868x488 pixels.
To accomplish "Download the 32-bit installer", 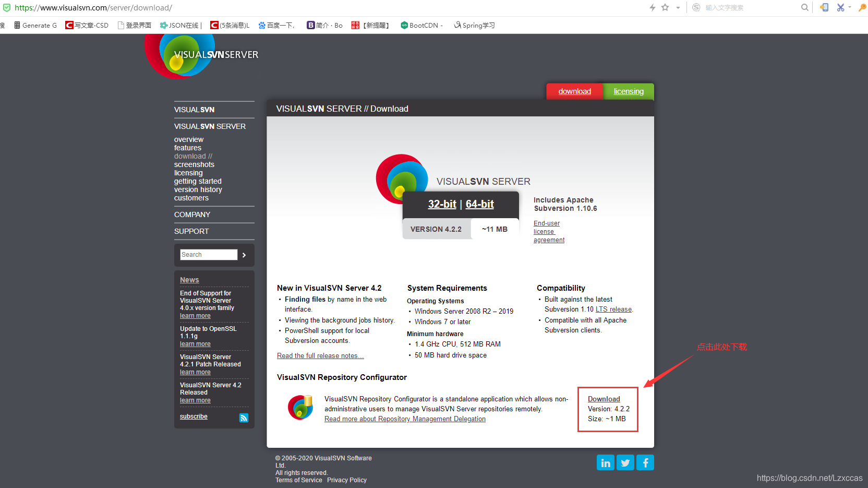I will [x=442, y=204].
